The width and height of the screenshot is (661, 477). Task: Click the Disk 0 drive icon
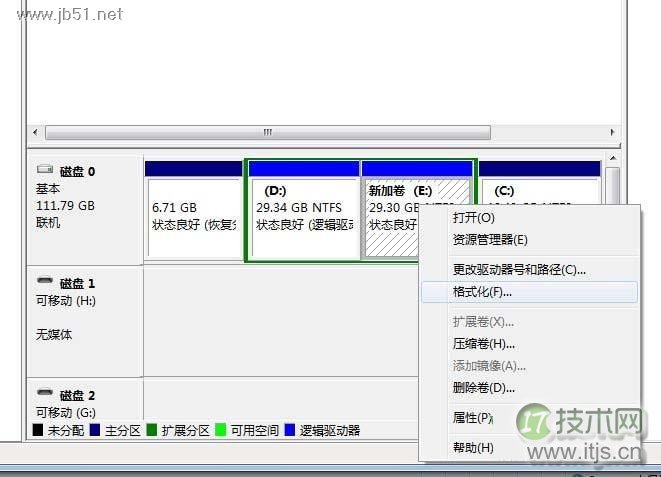pos(45,169)
